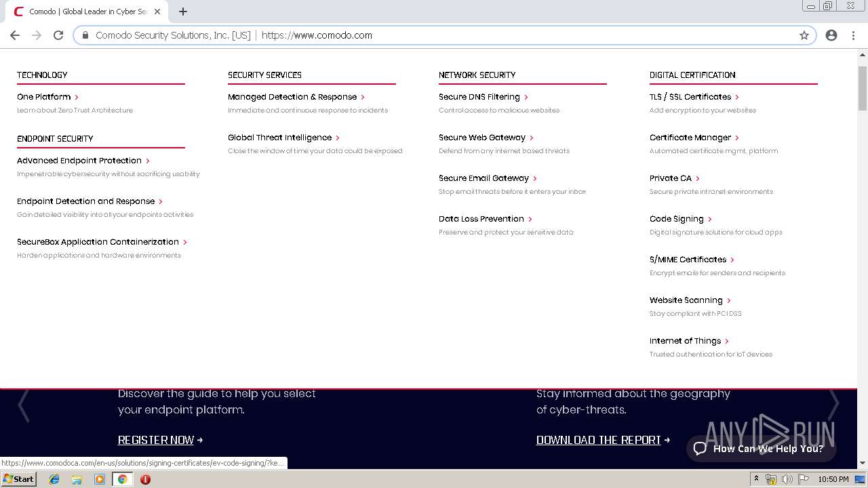Open the media player taskbar icon
This screenshot has height=488, width=868.
100,479
